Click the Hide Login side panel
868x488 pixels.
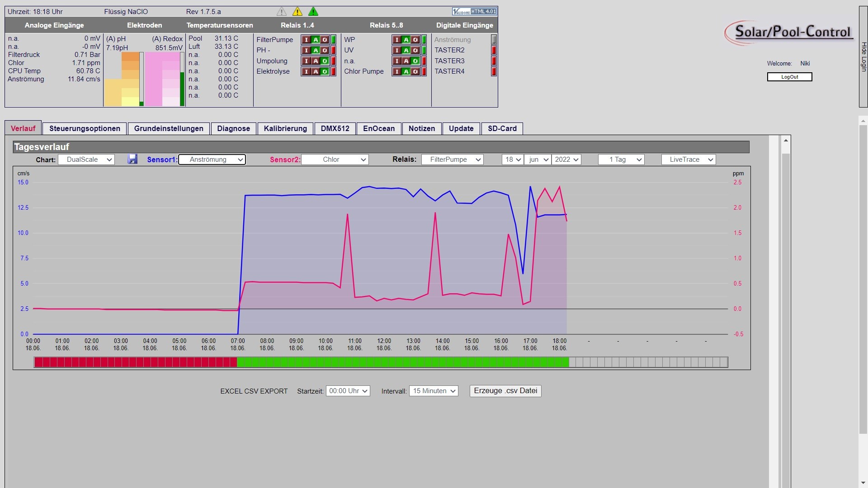[x=863, y=56]
